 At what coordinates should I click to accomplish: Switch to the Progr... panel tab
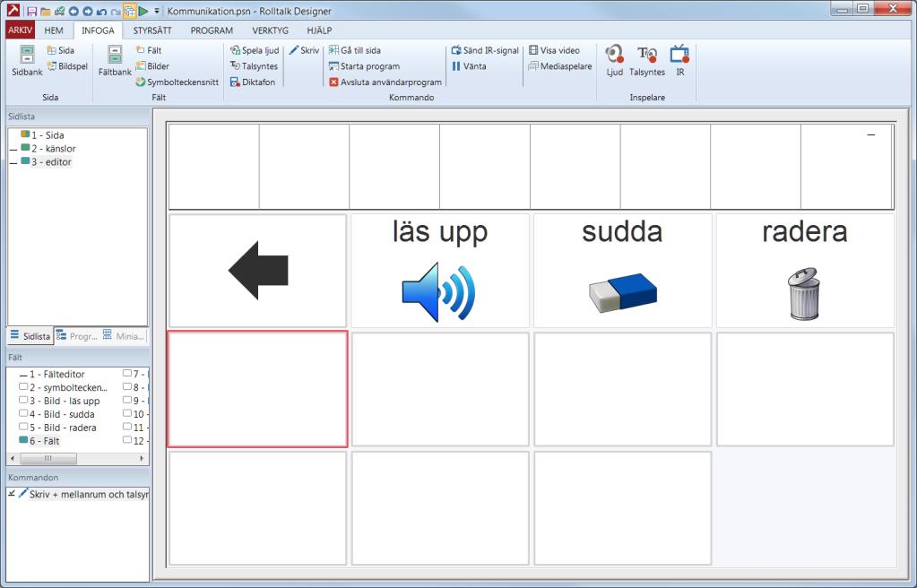(76, 336)
